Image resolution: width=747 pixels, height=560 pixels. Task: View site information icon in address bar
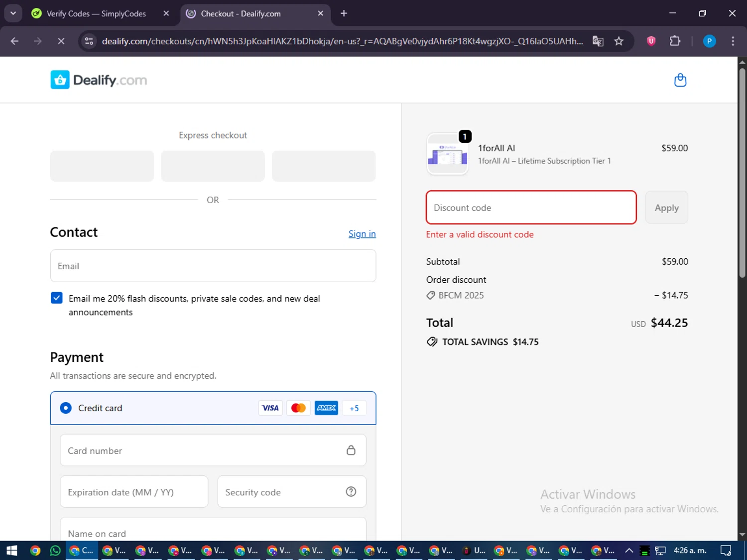coord(89,41)
